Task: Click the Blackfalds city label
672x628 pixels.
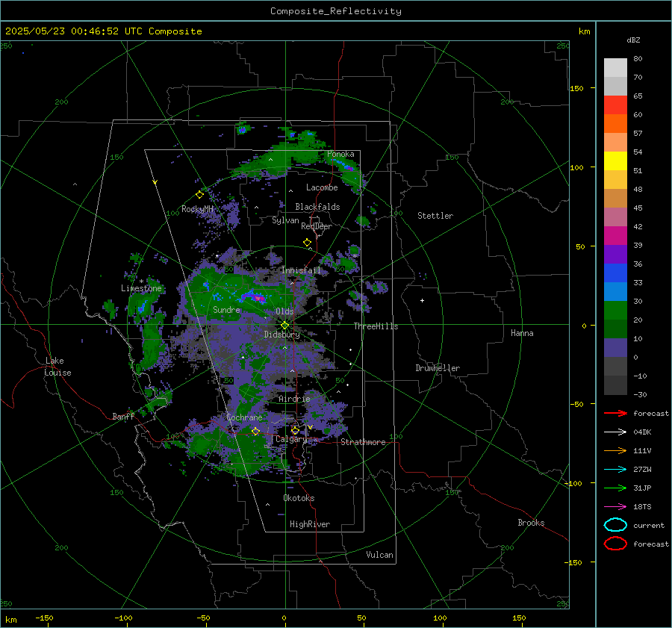Action: tap(317, 207)
